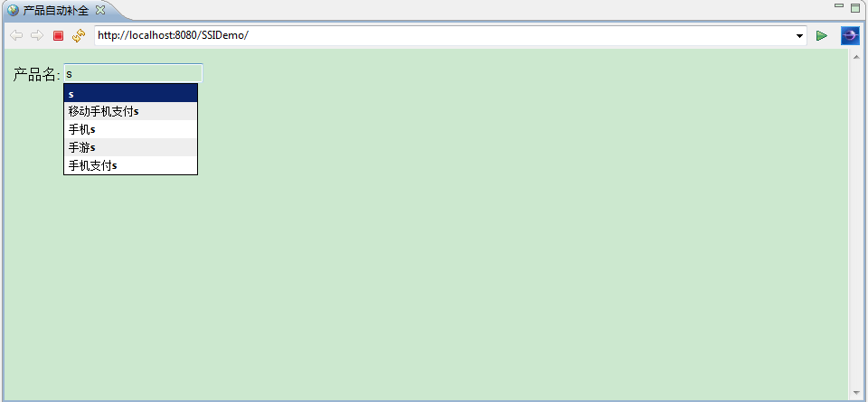Refresh the page with yellow arrows icon
This screenshot has height=402, width=868.
coord(79,36)
